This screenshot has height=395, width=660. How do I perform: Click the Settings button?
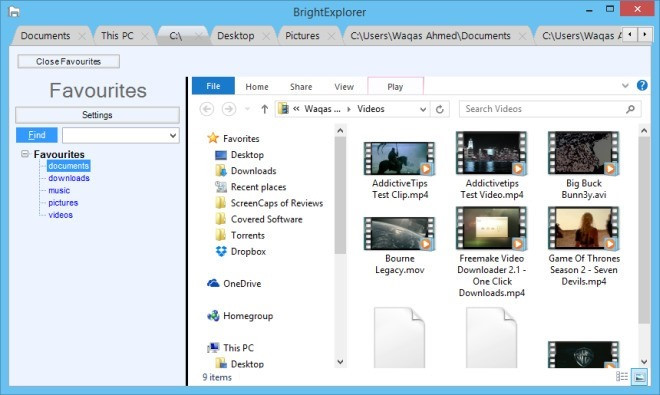point(97,115)
